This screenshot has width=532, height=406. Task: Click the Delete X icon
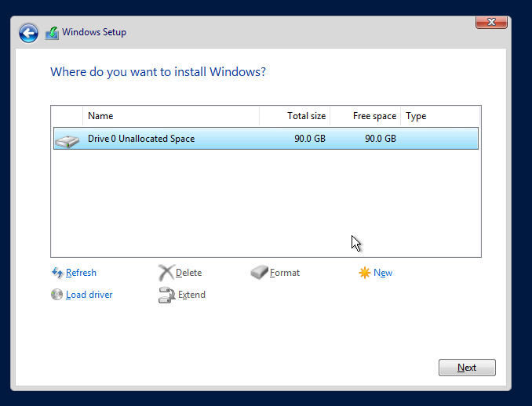point(166,273)
